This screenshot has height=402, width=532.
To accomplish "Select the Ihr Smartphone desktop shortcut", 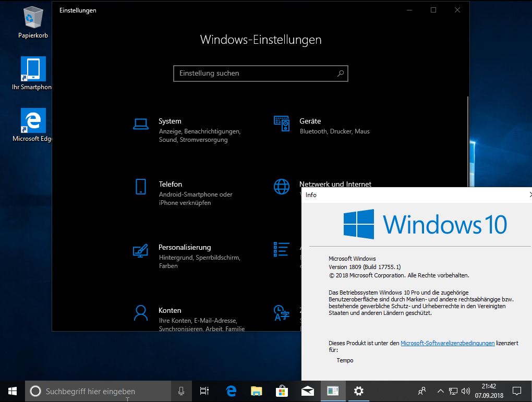I will 32,74.
